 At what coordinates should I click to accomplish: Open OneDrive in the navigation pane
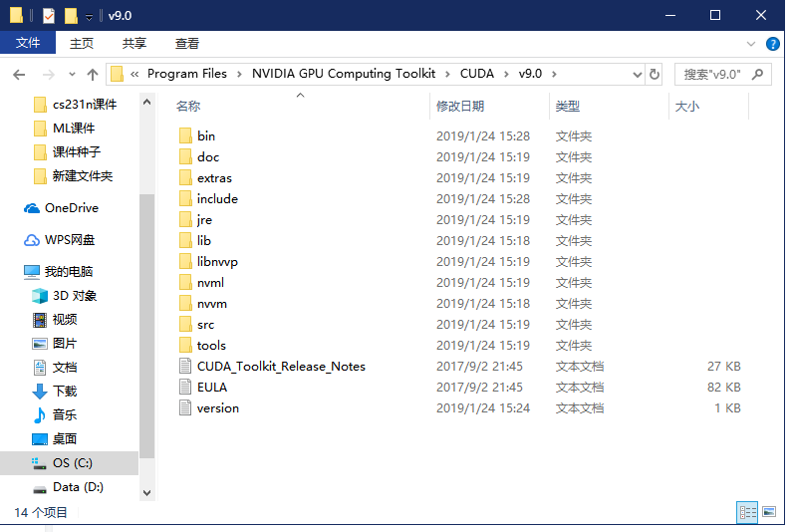coord(61,208)
